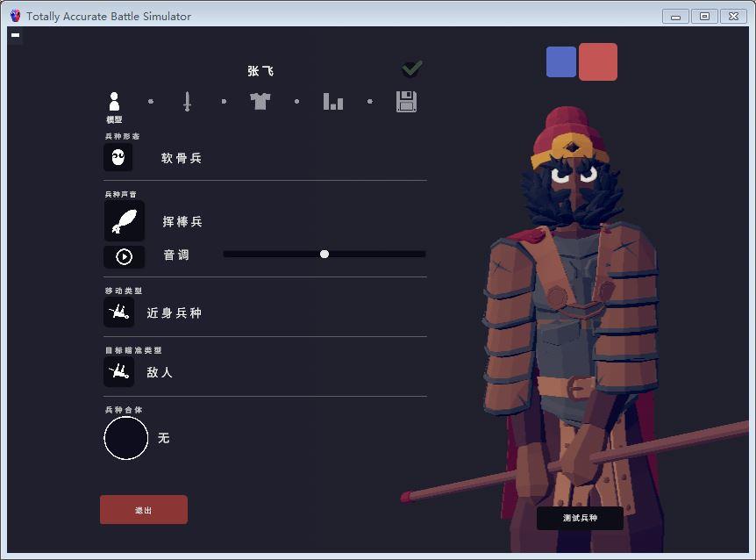Click the face icon for unit form

(118, 157)
